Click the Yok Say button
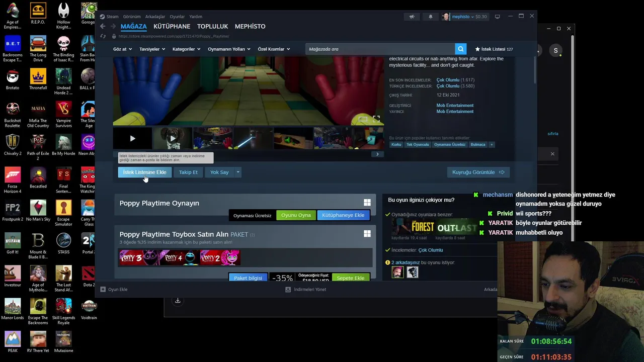 (x=219, y=172)
